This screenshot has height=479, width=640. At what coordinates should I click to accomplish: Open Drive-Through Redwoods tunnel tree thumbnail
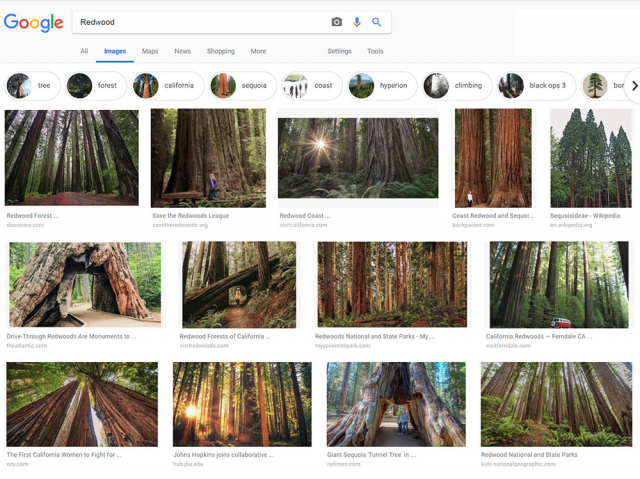pyautogui.click(x=85, y=284)
